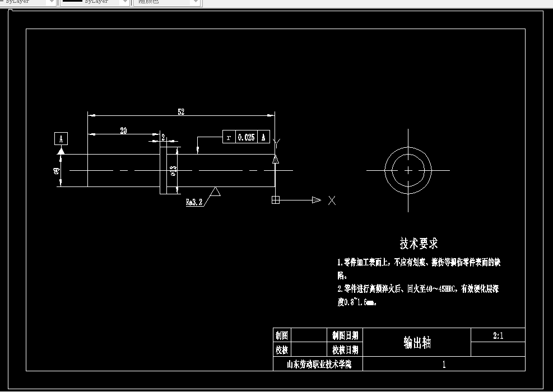Select the 技术要求 heading text
This screenshot has height=392, width=553.
tap(419, 243)
